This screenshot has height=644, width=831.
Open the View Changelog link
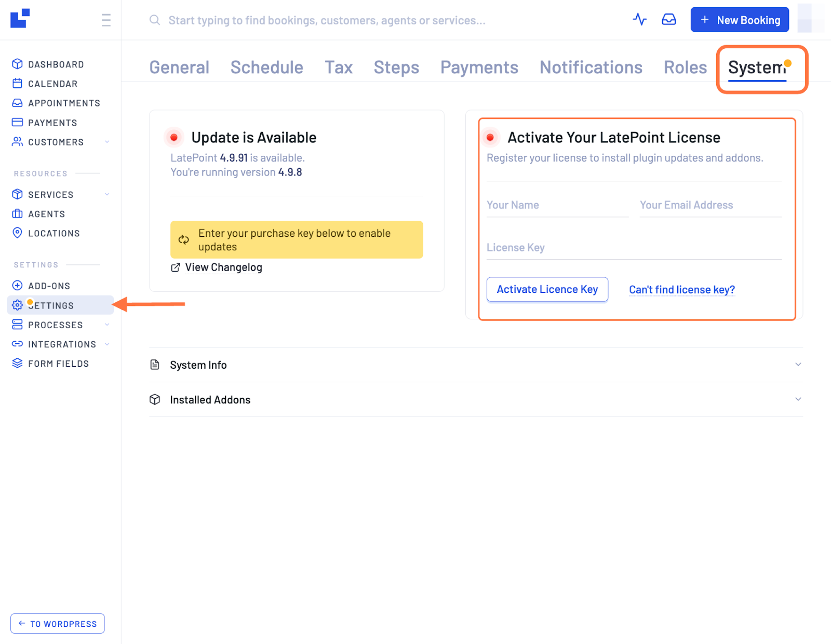point(223,267)
